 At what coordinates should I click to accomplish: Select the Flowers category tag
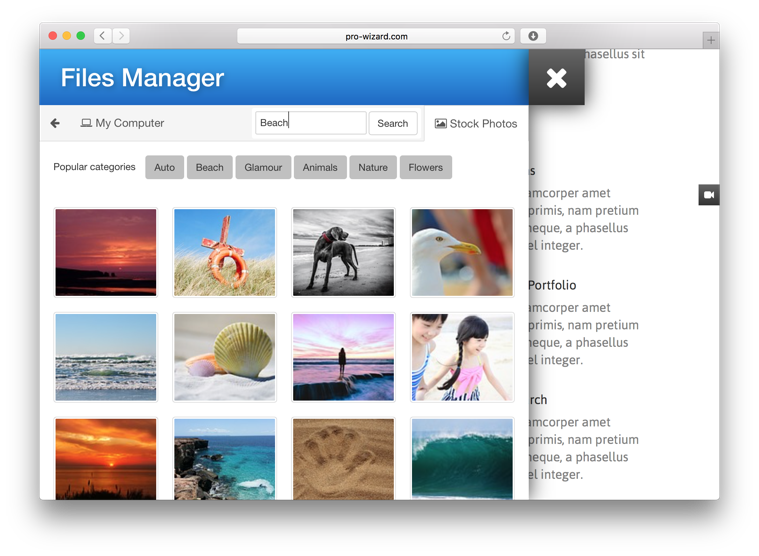click(425, 167)
